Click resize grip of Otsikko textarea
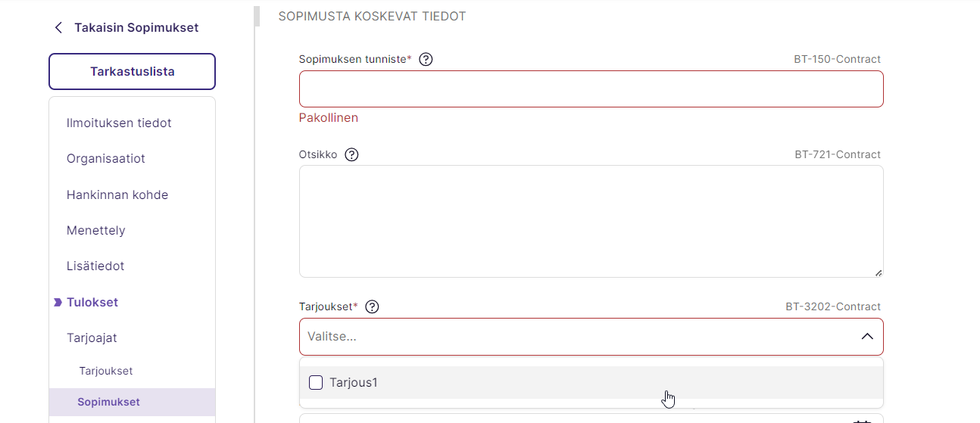 click(x=879, y=272)
